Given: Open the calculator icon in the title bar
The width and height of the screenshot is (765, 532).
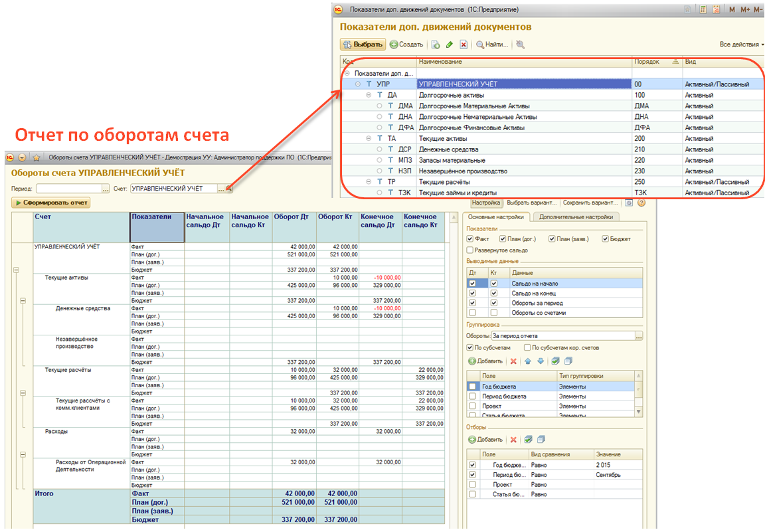Looking at the screenshot, I should pos(703,9).
